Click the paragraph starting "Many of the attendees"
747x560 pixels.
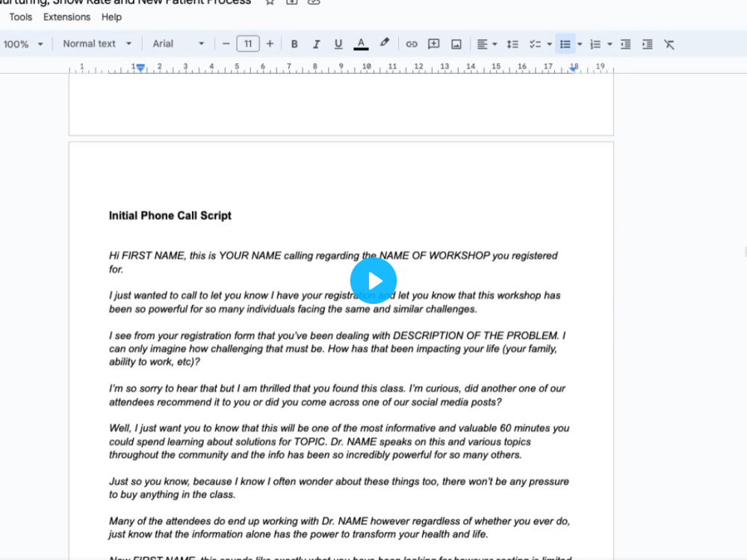[x=338, y=528]
